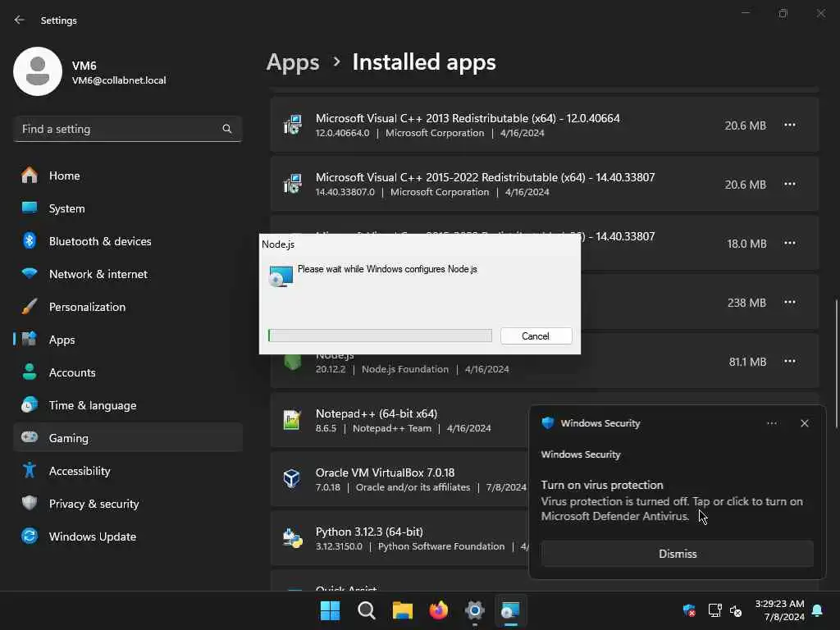Image resolution: width=840 pixels, height=630 pixels.
Task: Click the network tray icon
Action: 714,610
